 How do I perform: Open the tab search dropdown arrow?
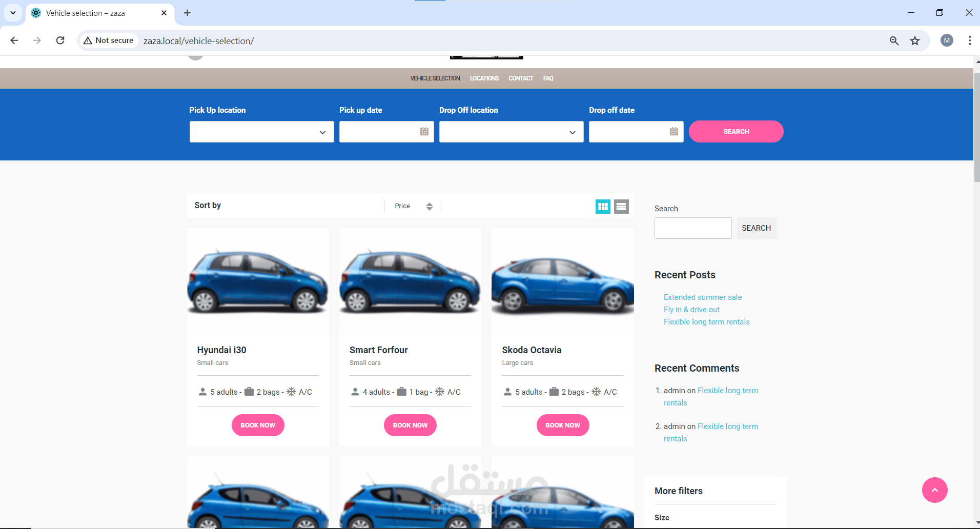pos(13,13)
